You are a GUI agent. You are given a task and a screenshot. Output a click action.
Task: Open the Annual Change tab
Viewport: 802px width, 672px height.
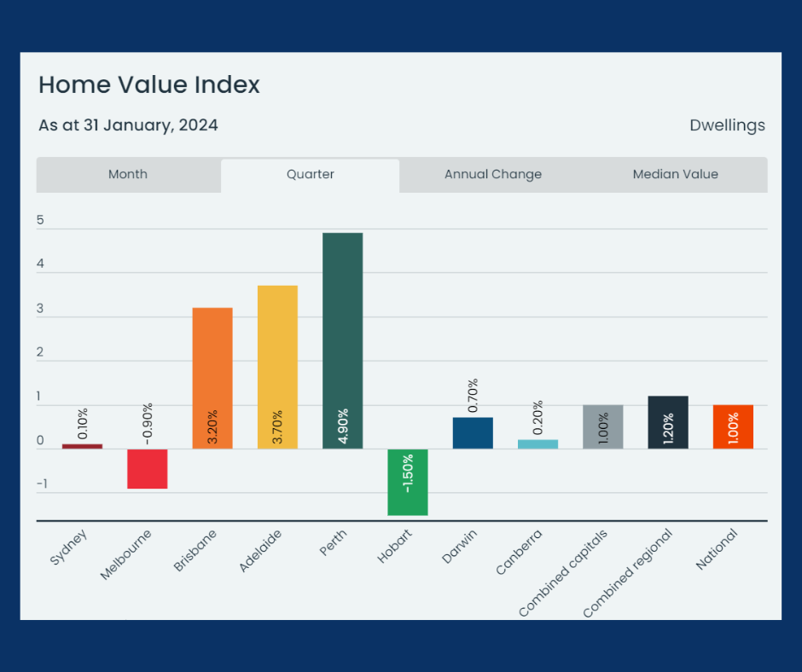492,174
